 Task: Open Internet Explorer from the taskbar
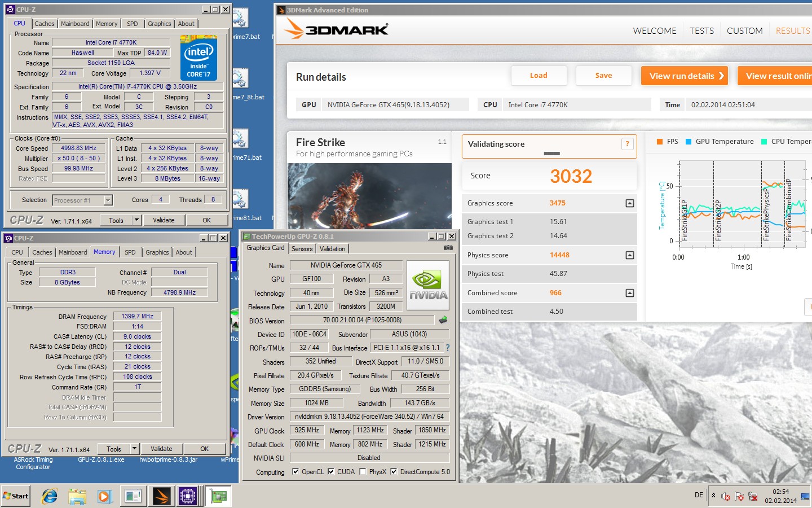(50, 496)
